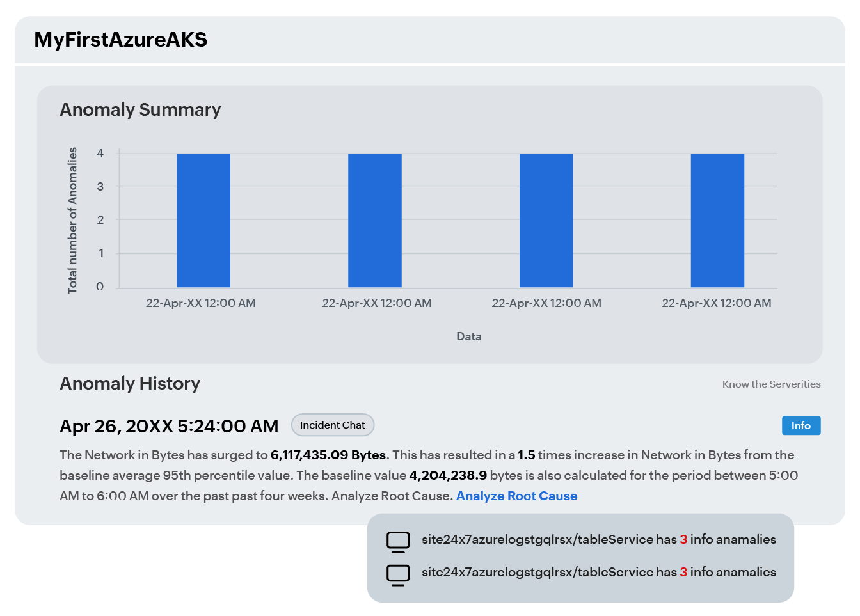Click the monitor icon in the lower tableService row

tap(398, 575)
